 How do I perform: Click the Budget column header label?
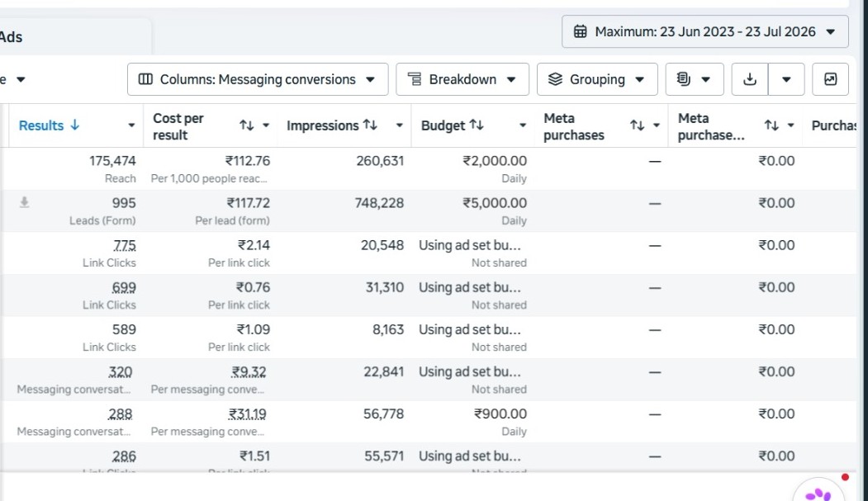click(x=443, y=125)
